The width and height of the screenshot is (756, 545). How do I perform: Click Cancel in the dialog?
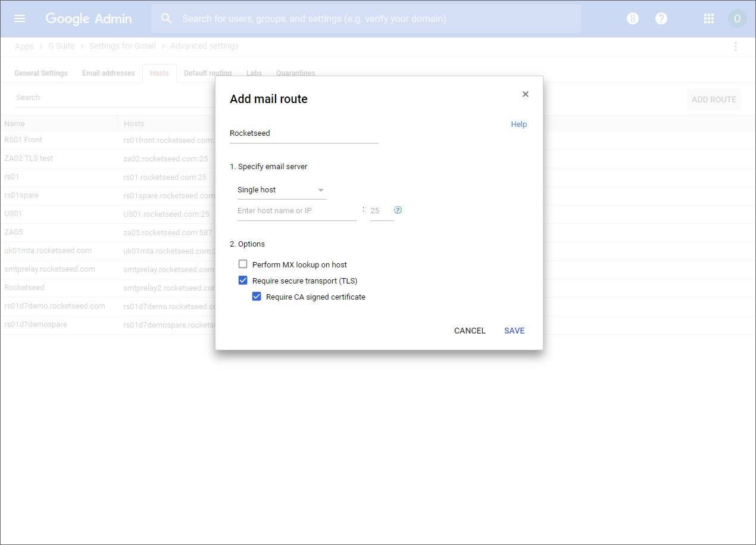pyautogui.click(x=470, y=331)
